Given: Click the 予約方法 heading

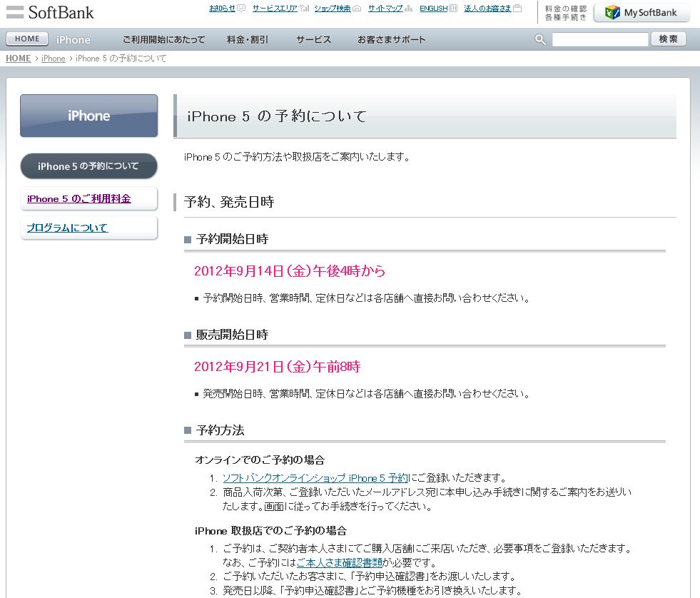Looking at the screenshot, I should coord(220,430).
